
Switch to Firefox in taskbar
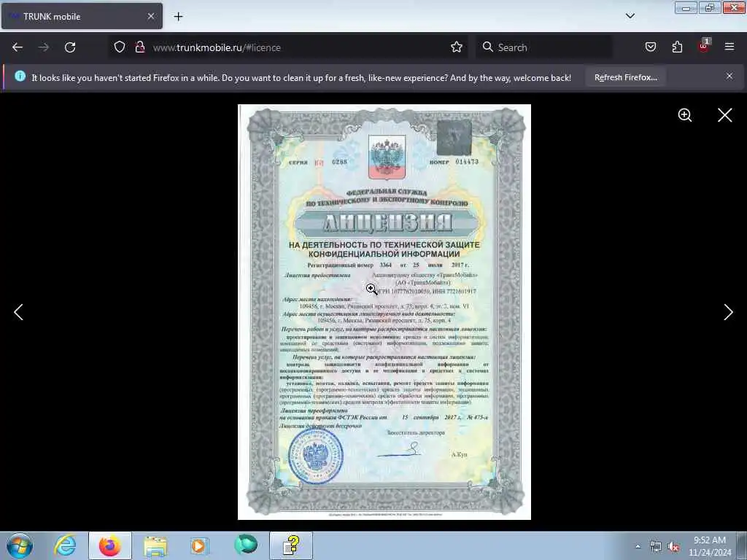point(110,545)
